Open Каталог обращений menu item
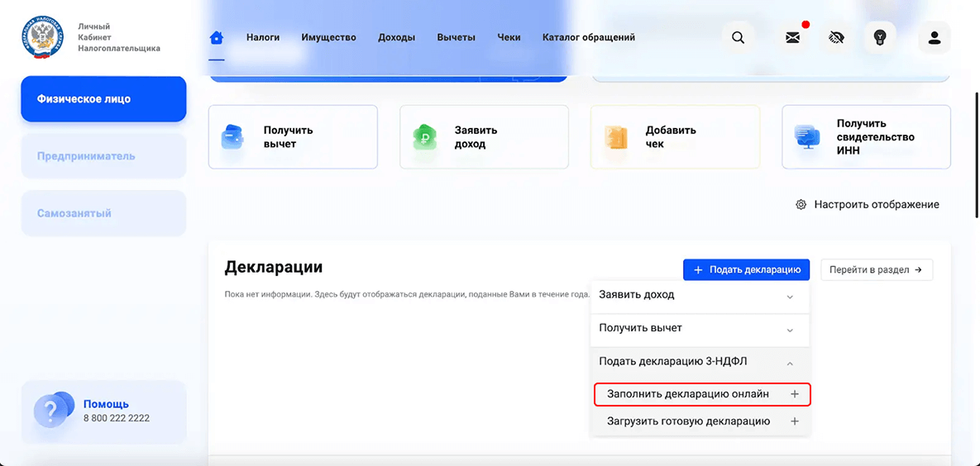Image resolution: width=980 pixels, height=466 pixels. (x=589, y=37)
